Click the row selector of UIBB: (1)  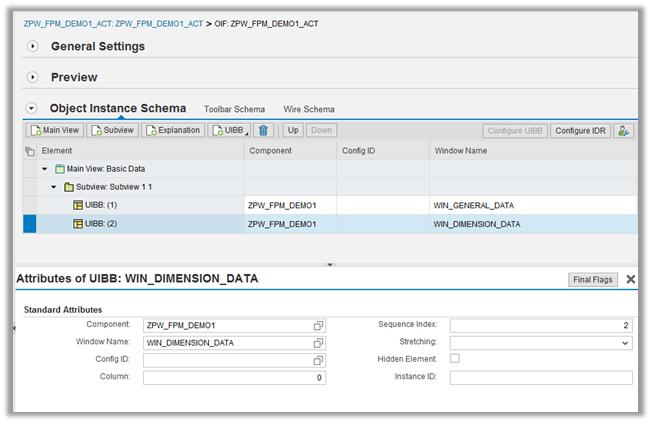click(x=30, y=205)
